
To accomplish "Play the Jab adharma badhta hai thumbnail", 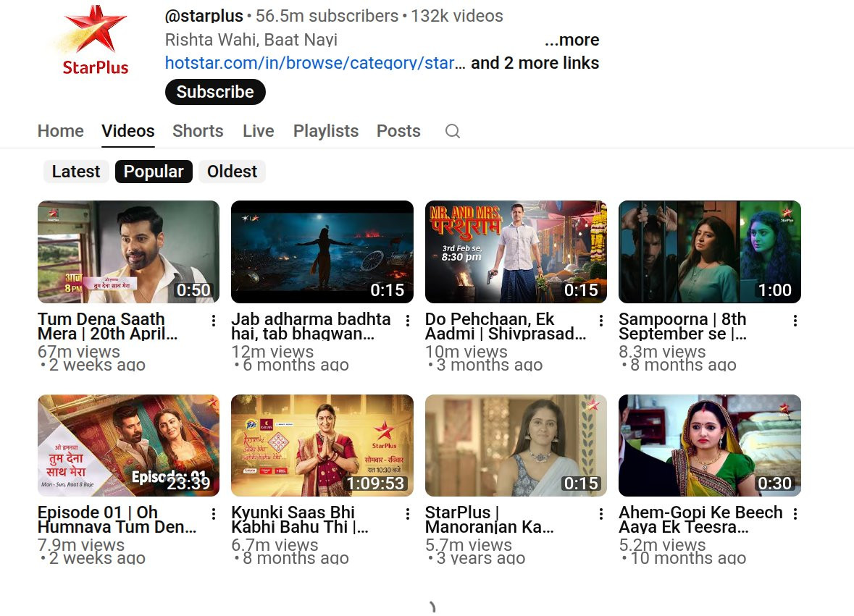I will coord(322,252).
